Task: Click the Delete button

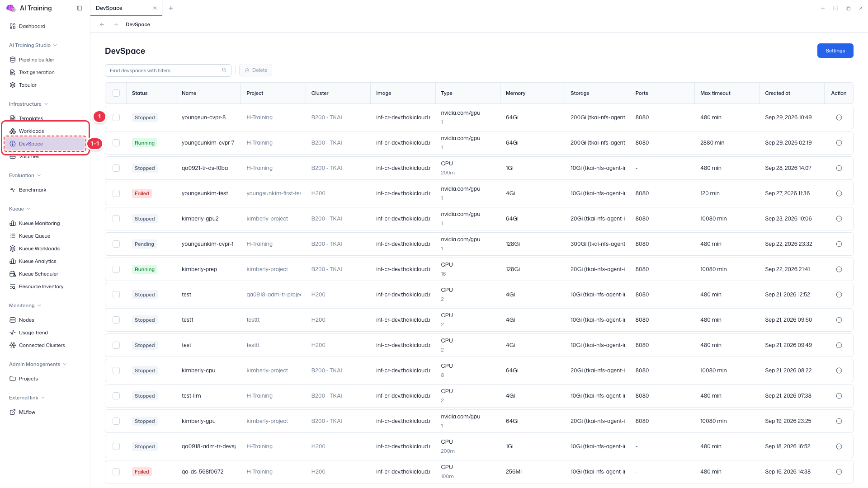Action: 256,70
